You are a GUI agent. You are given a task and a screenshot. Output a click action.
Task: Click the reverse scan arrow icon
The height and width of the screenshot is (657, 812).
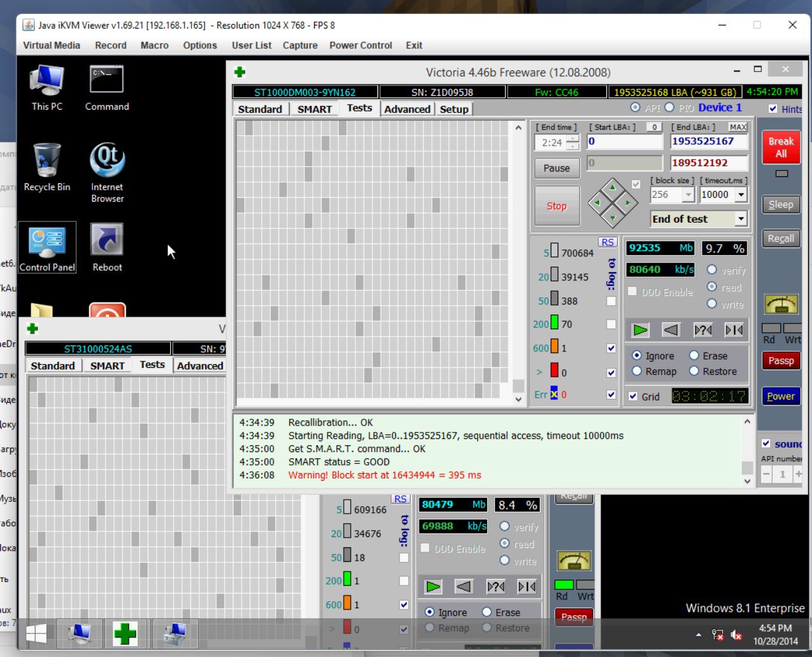pos(671,330)
